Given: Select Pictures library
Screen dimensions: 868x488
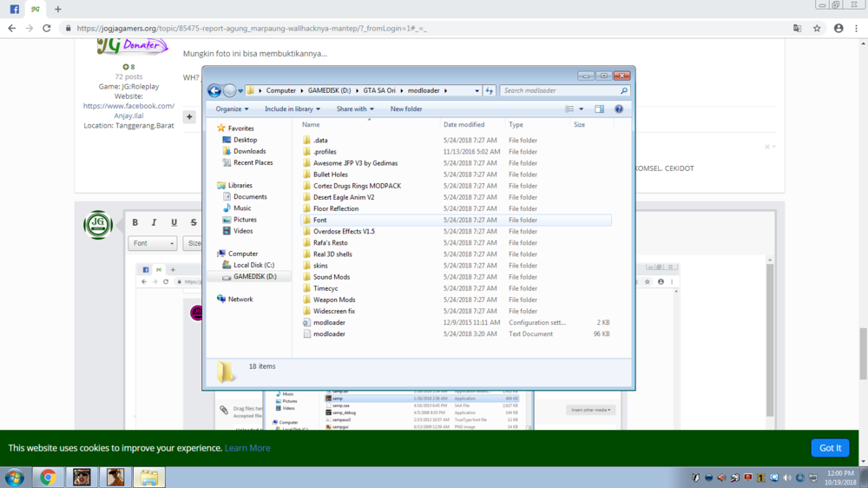Looking at the screenshot, I should [x=245, y=220].
